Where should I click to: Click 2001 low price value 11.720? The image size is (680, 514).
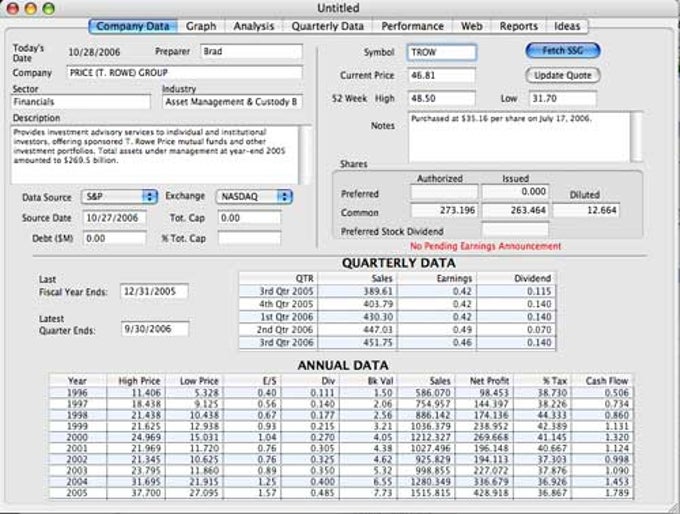pos(204,449)
